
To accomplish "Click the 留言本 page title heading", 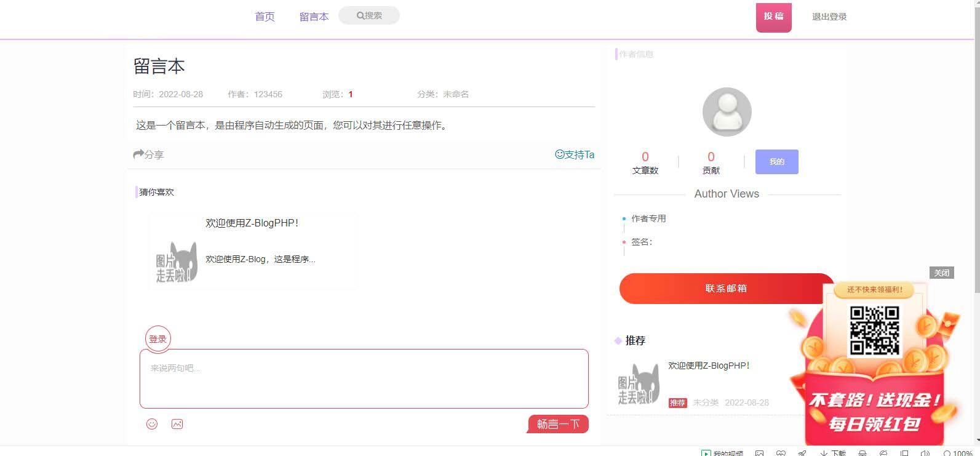I will (x=159, y=66).
